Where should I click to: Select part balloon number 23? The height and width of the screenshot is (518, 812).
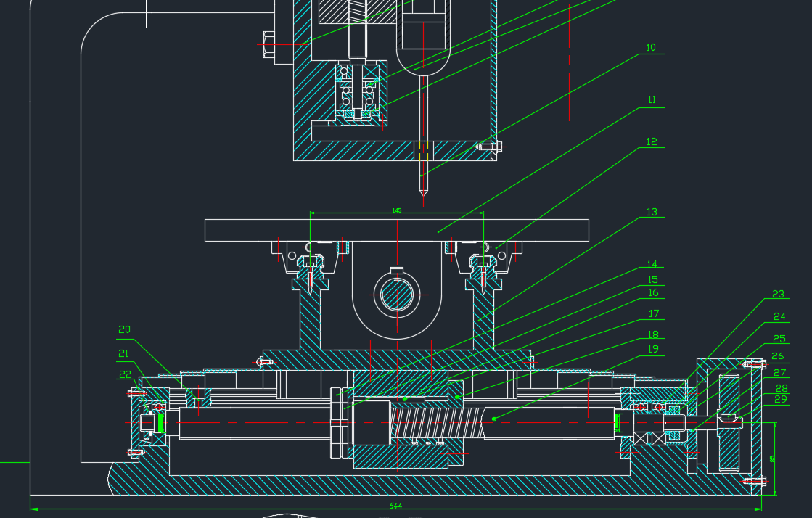tap(778, 295)
